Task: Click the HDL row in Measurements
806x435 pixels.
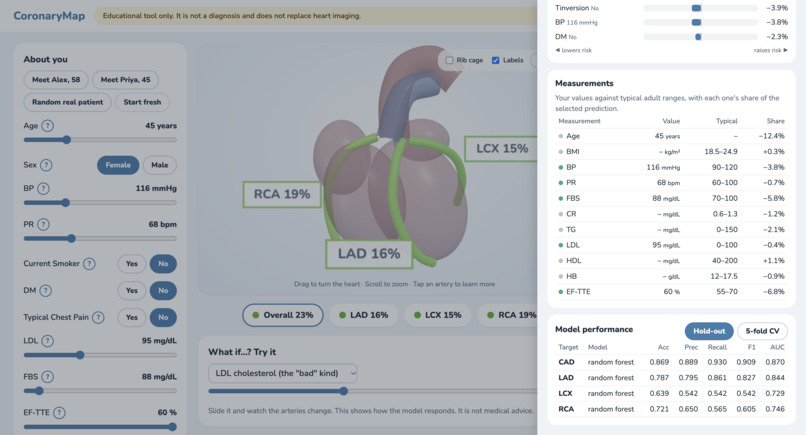Action: click(x=671, y=261)
